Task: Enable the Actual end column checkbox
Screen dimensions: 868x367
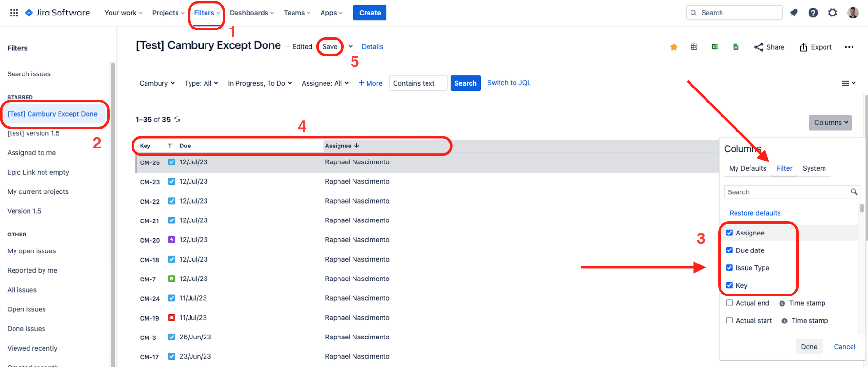Action: click(729, 303)
